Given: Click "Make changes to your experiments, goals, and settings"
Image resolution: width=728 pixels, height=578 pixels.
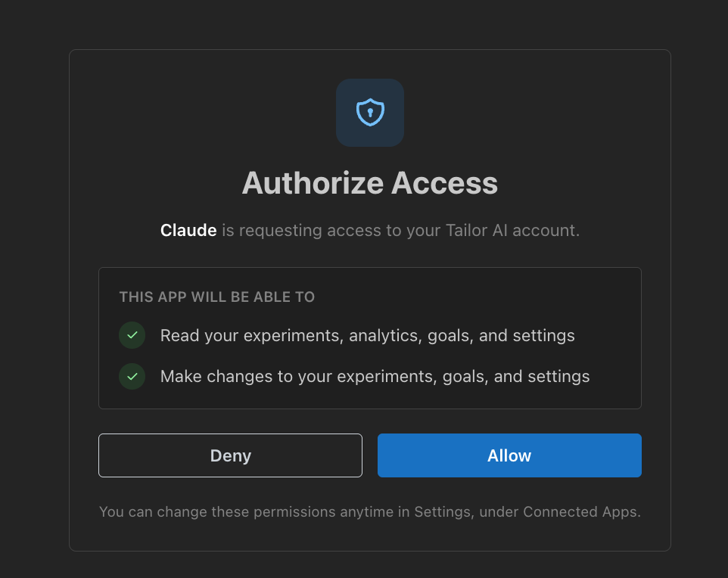Looking at the screenshot, I should (x=375, y=377).
